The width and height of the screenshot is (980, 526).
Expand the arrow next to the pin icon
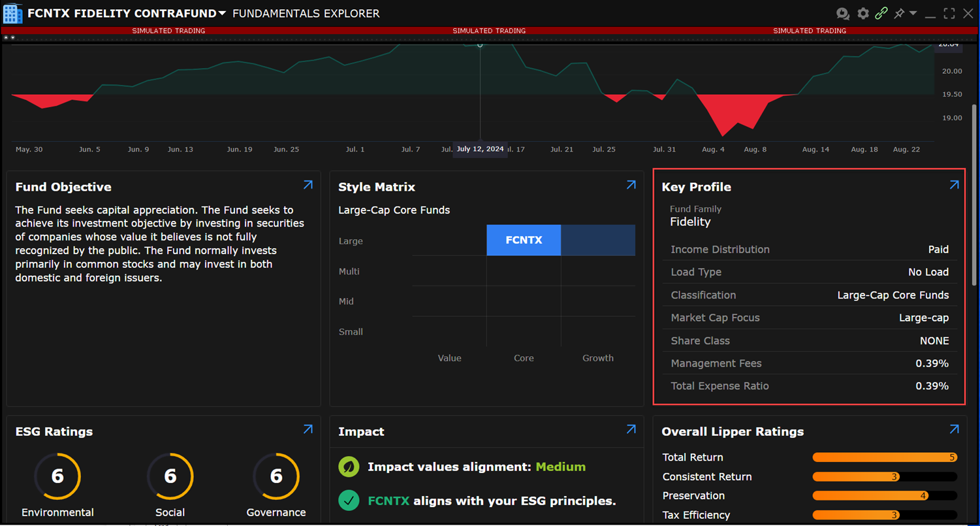coord(913,13)
